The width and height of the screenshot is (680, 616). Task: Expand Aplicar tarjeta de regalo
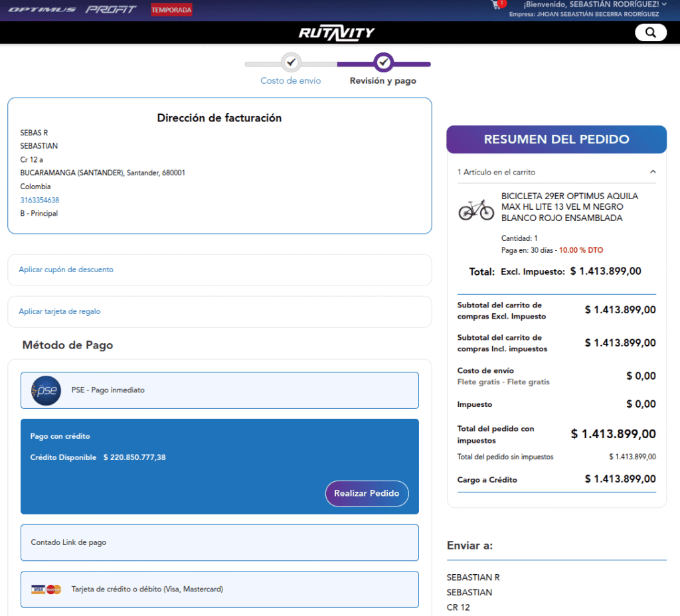60,311
